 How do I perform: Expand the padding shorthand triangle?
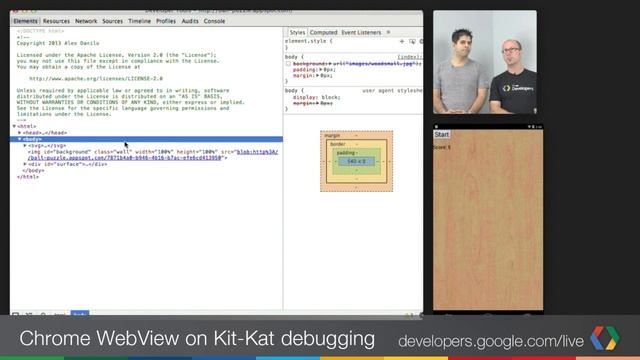click(x=321, y=70)
